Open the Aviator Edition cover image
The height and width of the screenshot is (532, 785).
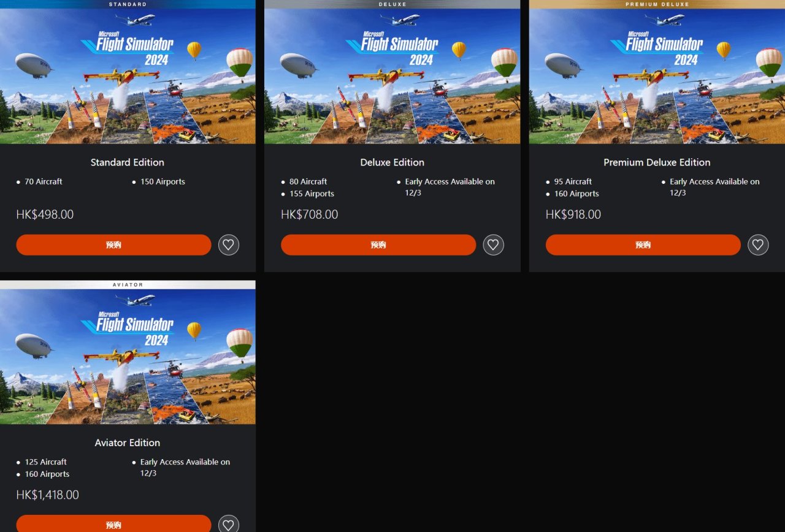pos(128,357)
